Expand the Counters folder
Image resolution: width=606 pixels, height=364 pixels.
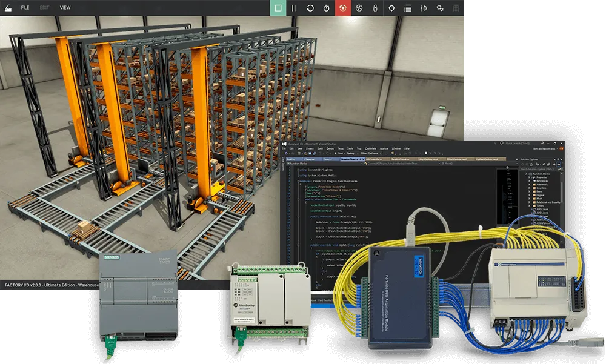(x=529, y=188)
